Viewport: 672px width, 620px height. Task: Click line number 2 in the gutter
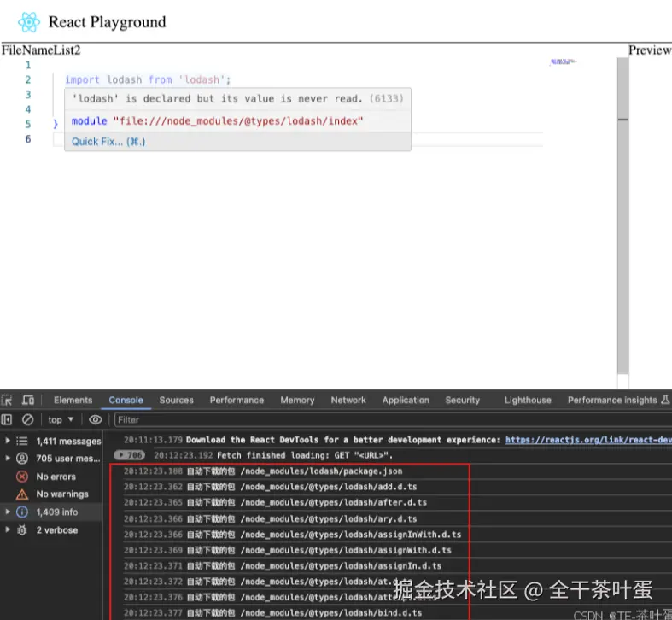[28, 79]
